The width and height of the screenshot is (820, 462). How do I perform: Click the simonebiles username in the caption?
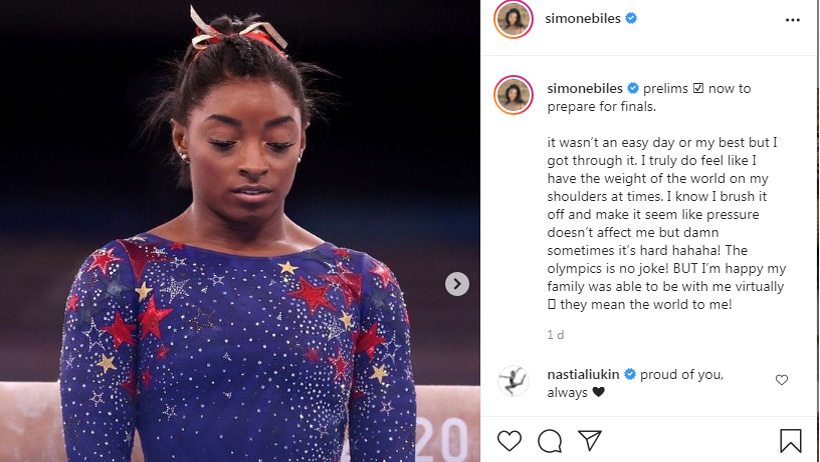(x=585, y=88)
